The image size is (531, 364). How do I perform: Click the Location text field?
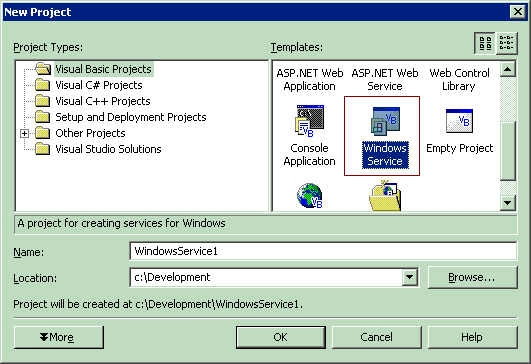pos(266,277)
